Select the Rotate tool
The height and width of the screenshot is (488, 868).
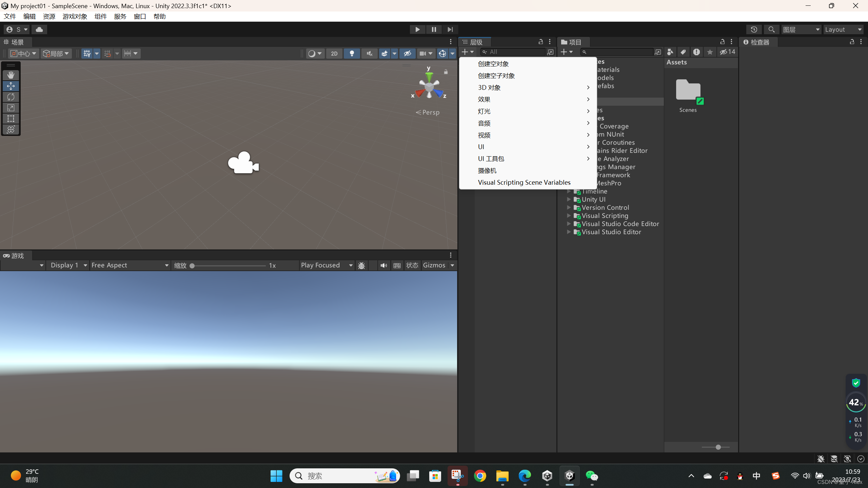11,97
